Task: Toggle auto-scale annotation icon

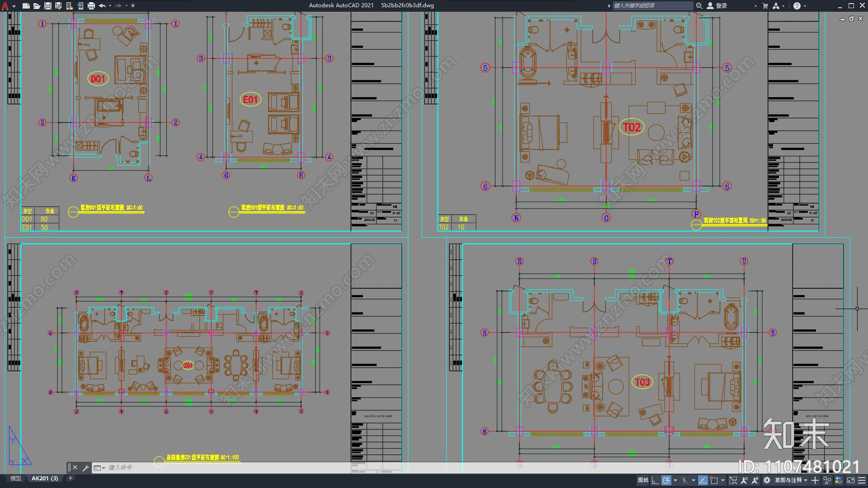Action: [x=755, y=480]
